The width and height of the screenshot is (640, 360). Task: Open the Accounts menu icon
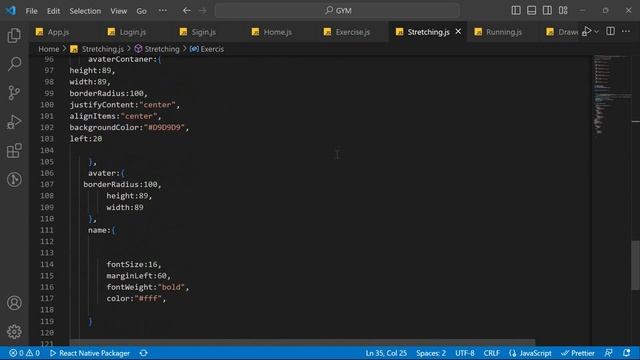point(14,303)
